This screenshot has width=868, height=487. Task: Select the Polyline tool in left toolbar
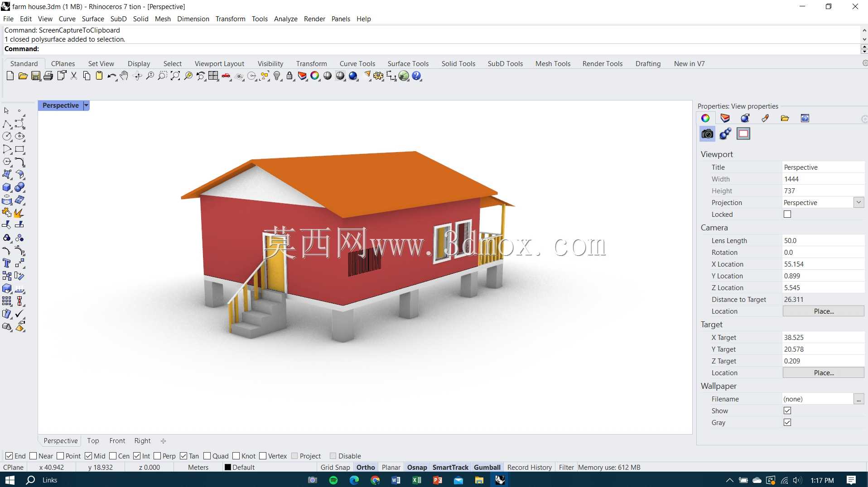pos(7,124)
